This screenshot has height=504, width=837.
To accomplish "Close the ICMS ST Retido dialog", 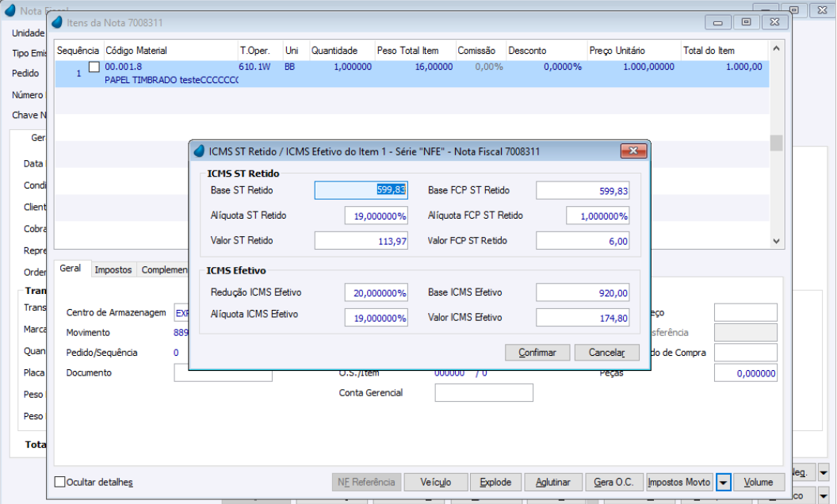I will click(633, 151).
